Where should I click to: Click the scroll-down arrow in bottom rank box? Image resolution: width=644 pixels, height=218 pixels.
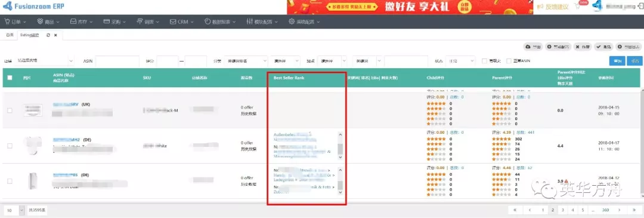tap(340, 192)
